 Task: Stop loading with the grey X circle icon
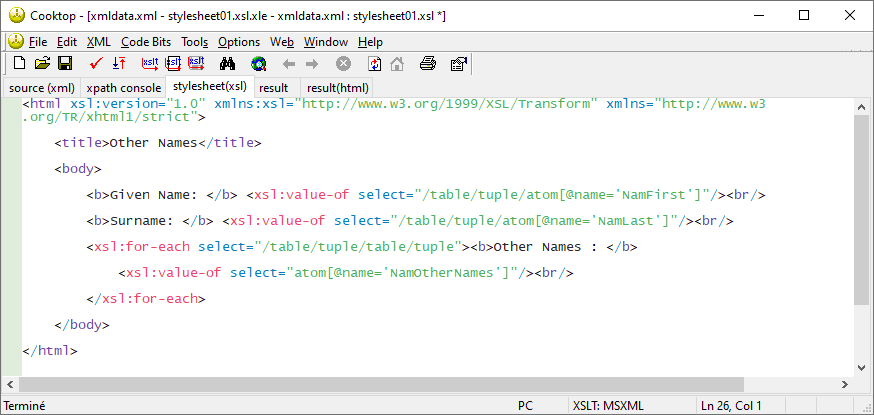tap(343, 64)
